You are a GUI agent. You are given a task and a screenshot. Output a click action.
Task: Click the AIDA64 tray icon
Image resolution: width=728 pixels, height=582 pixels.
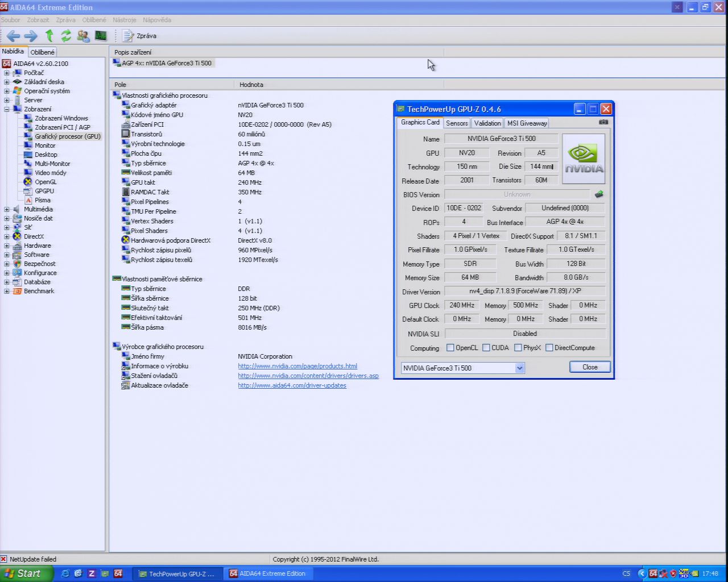653,573
